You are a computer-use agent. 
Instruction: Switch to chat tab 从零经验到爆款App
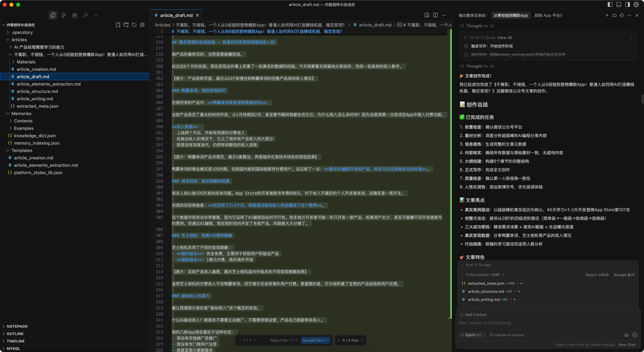pyautogui.click(x=511, y=15)
